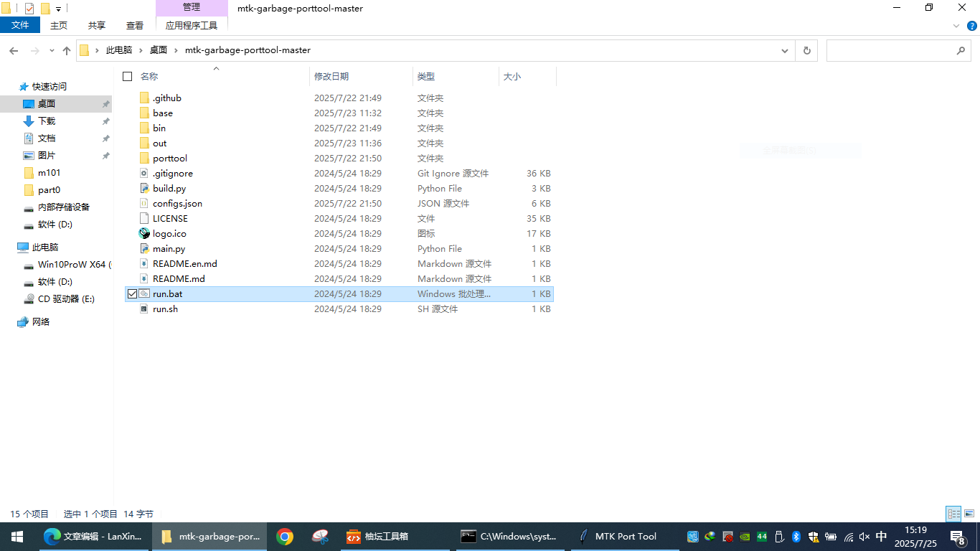The width and height of the screenshot is (980, 551).
Task: Switch to details view in status bar
Action: 953,514
